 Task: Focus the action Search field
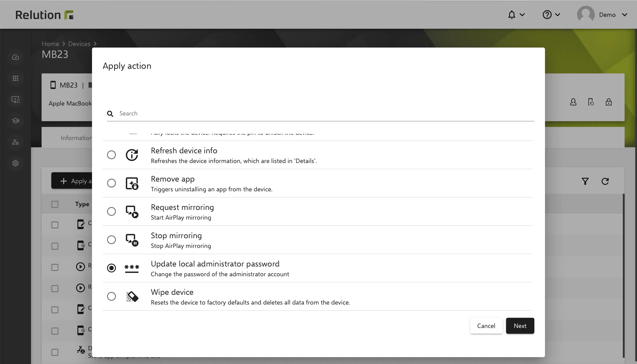(x=320, y=113)
